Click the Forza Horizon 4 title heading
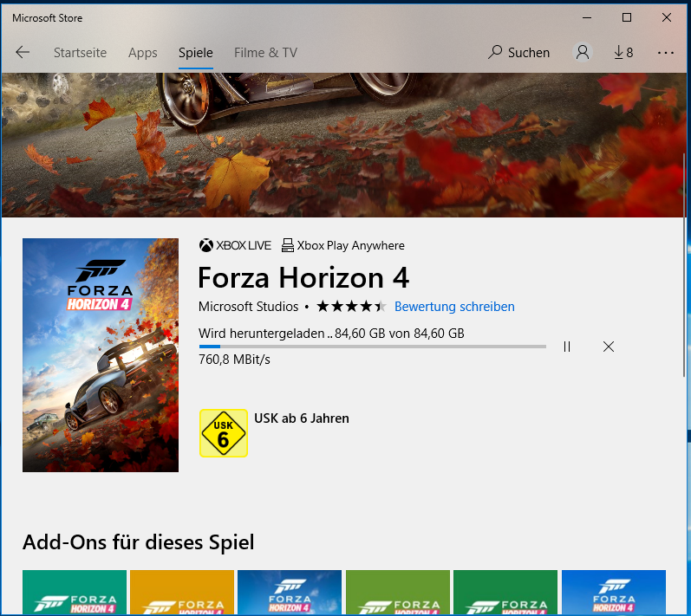This screenshot has height=616, width=691. 303,278
